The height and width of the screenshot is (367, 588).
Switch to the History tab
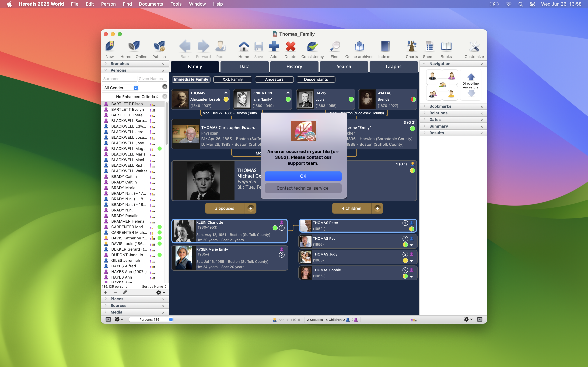tap(294, 67)
